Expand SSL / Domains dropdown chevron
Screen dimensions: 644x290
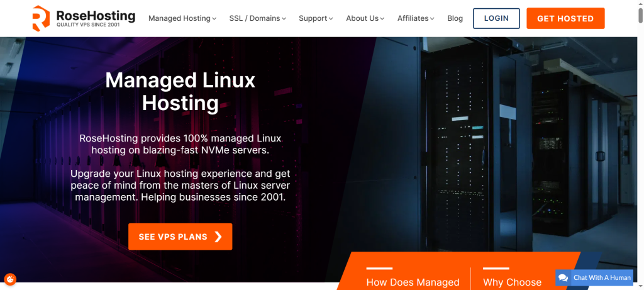click(284, 18)
